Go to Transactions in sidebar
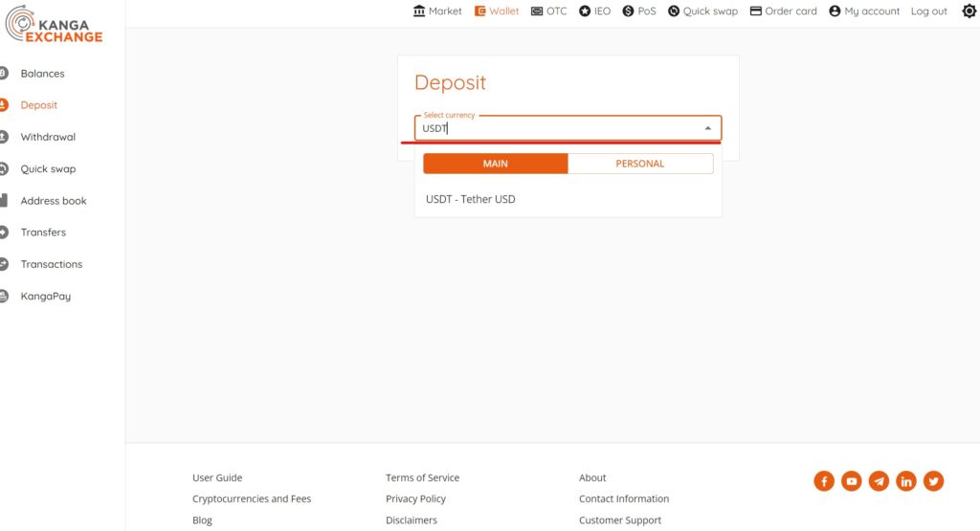This screenshot has width=980, height=531. coord(52,264)
